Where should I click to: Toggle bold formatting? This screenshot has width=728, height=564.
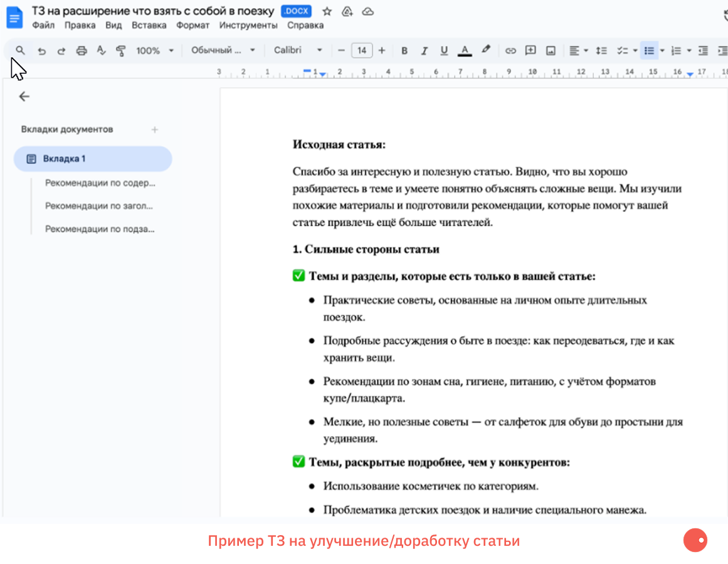coord(404,51)
